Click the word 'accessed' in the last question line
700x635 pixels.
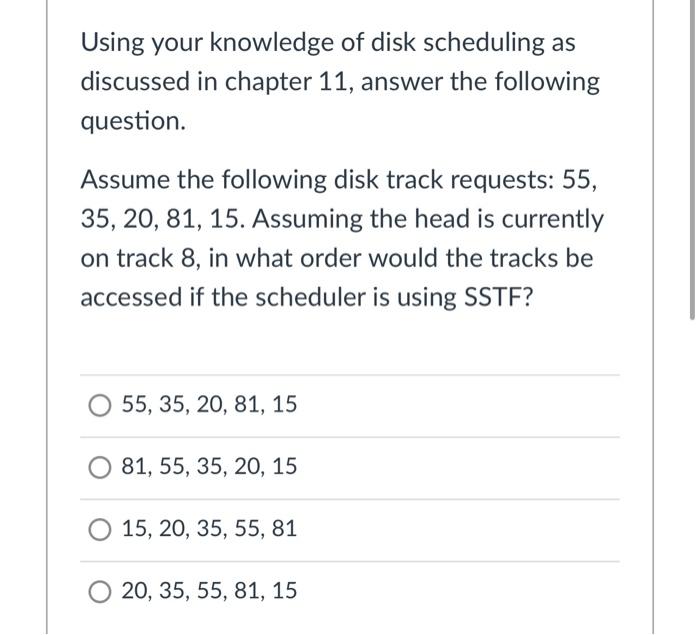(x=132, y=298)
